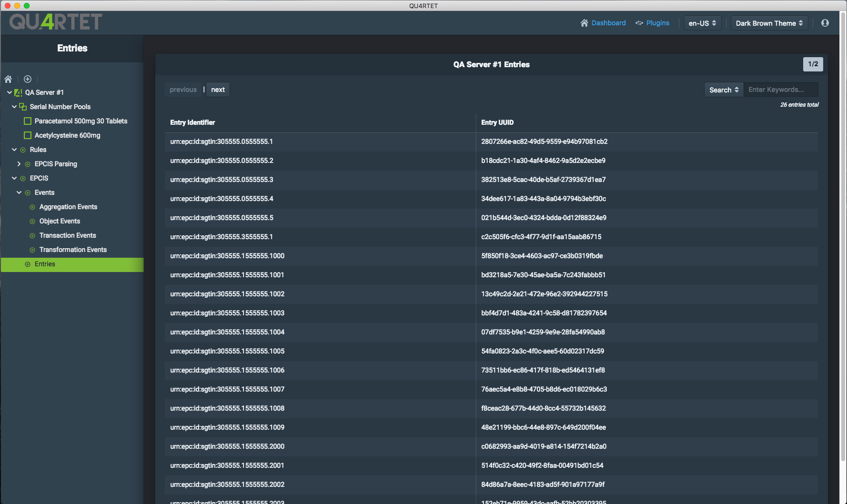Open the Search type dropdown
This screenshot has height=504, width=847.
coord(724,90)
